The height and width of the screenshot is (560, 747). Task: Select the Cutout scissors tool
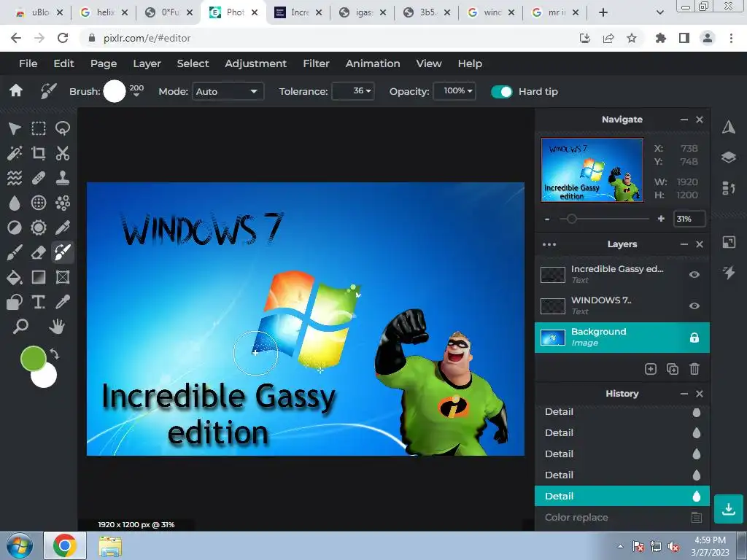pyautogui.click(x=63, y=153)
